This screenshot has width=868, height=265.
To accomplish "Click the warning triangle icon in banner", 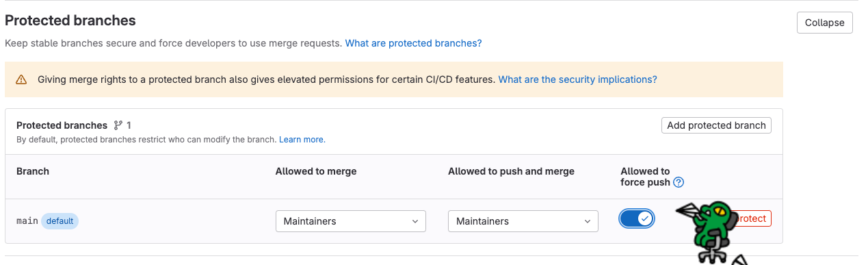I will click(21, 79).
